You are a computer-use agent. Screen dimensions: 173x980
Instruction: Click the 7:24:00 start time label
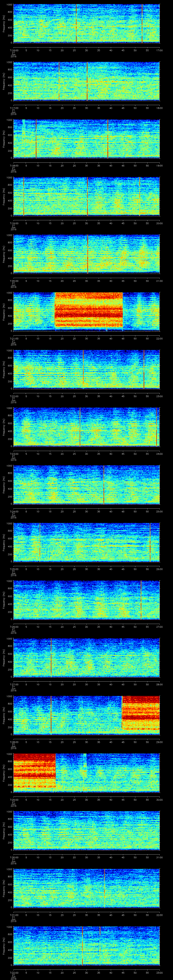pyautogui.click(x=14, y=511)
